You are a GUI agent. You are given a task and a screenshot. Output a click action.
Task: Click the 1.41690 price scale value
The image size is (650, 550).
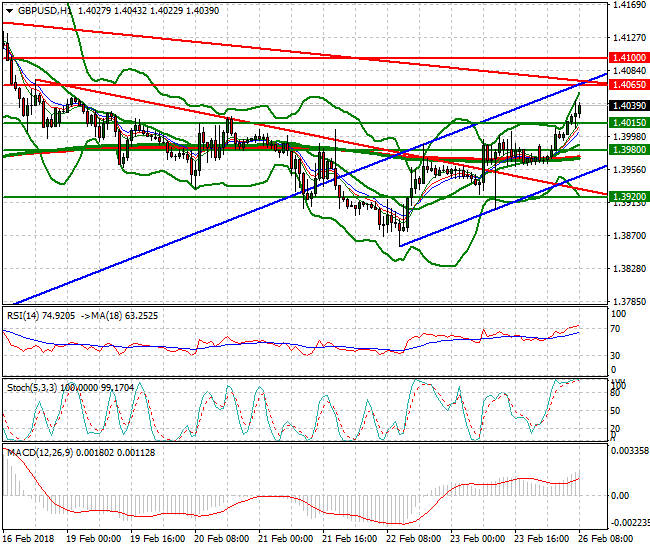click(629, 5)
